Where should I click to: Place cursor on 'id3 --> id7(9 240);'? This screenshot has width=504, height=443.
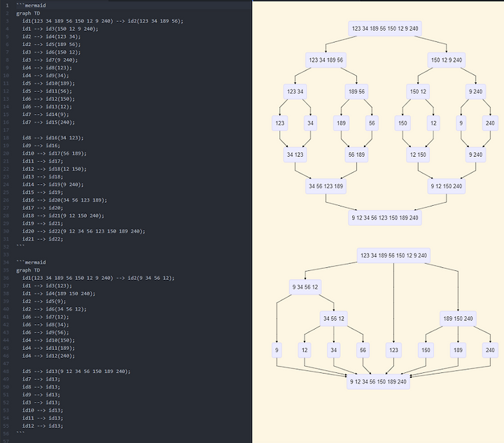(x=50, y=59)
